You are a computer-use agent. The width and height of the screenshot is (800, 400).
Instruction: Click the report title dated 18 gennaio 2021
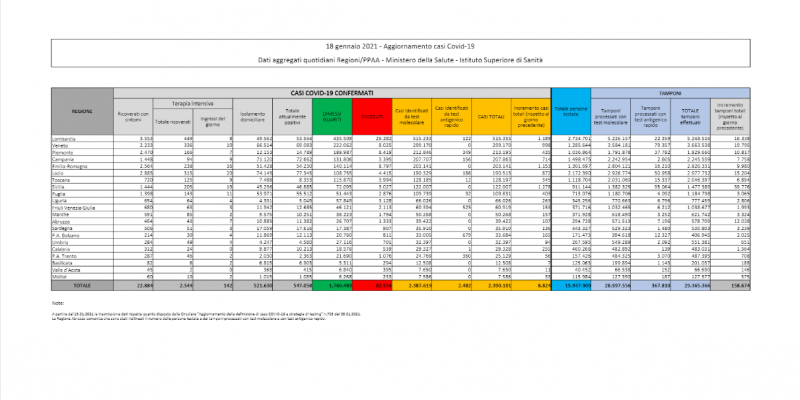[400, 47]
